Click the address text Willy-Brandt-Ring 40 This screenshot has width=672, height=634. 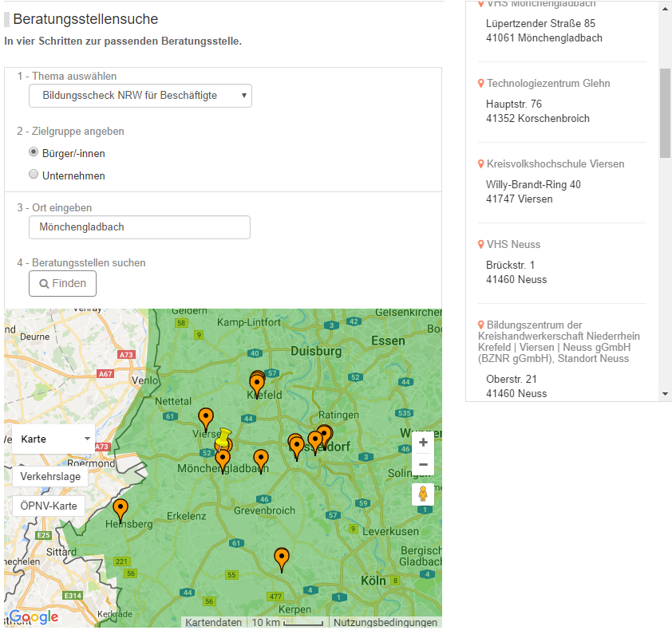pos(533,185)
